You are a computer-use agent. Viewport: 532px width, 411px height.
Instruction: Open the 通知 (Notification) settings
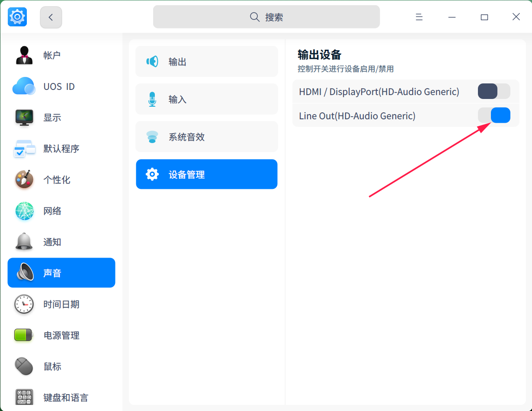pyautogui.click(x=52, y=242)
